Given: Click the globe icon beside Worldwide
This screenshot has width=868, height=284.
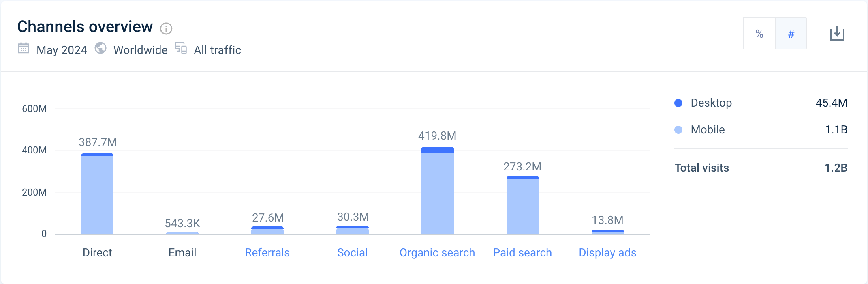Looking at the screenshot, I should click(x=100, y=48).
